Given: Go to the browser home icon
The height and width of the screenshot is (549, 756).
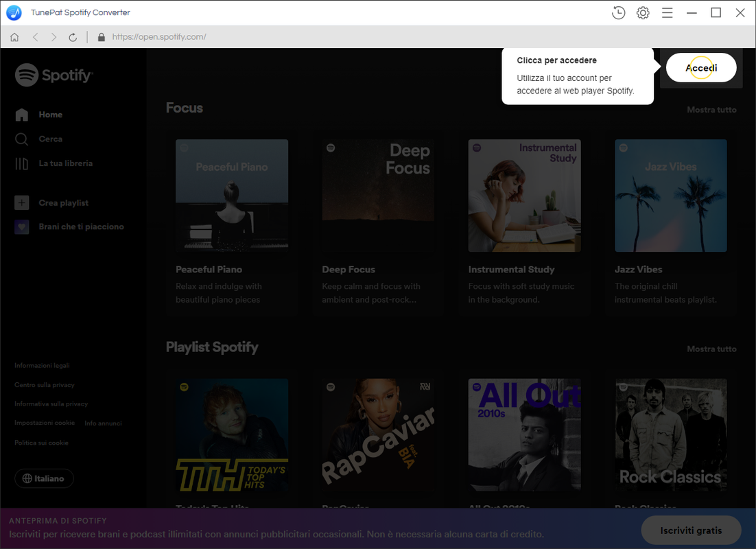Looking at the screenshot, I should coord(14,37).
